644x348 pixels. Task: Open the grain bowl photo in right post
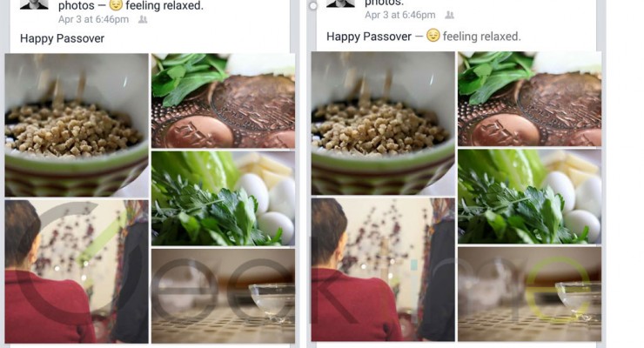click(x=383, y=124)
